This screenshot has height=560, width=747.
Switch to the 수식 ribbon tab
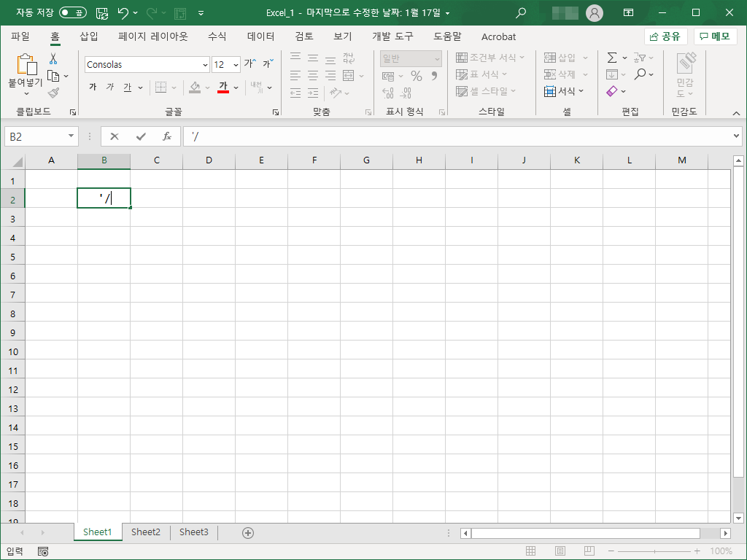click(217, 36)
